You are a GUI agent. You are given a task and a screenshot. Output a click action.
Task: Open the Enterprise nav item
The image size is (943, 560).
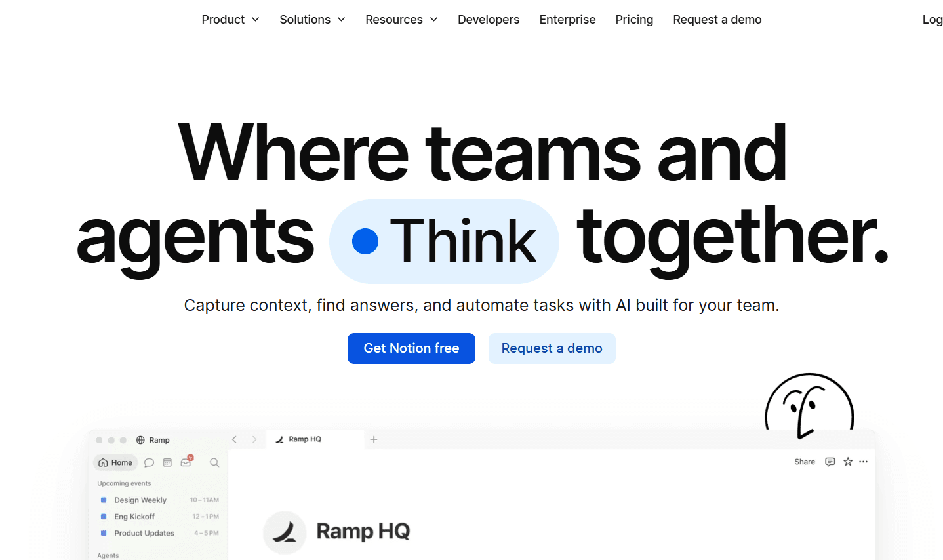(568, 20)
